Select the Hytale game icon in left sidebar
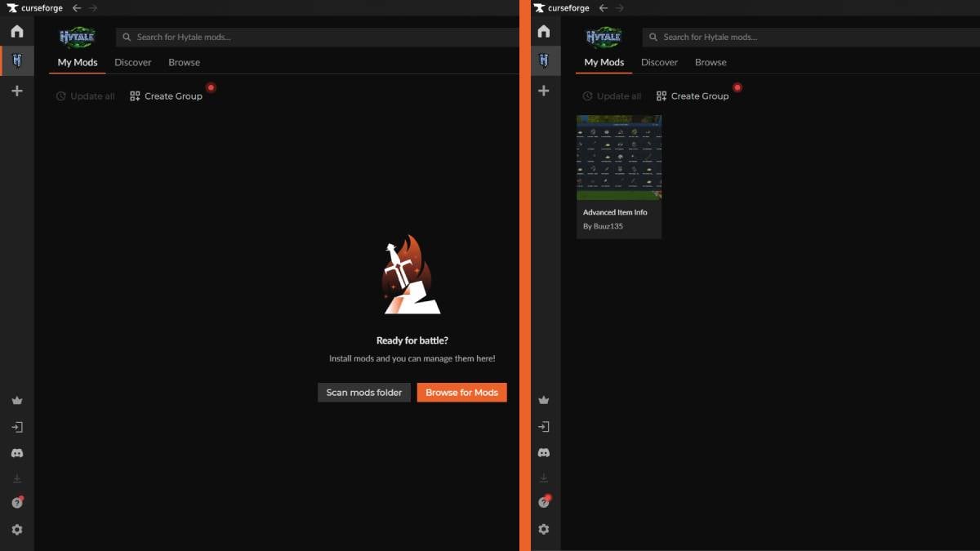This screenshot has width=980, height=551. [16, 61]
